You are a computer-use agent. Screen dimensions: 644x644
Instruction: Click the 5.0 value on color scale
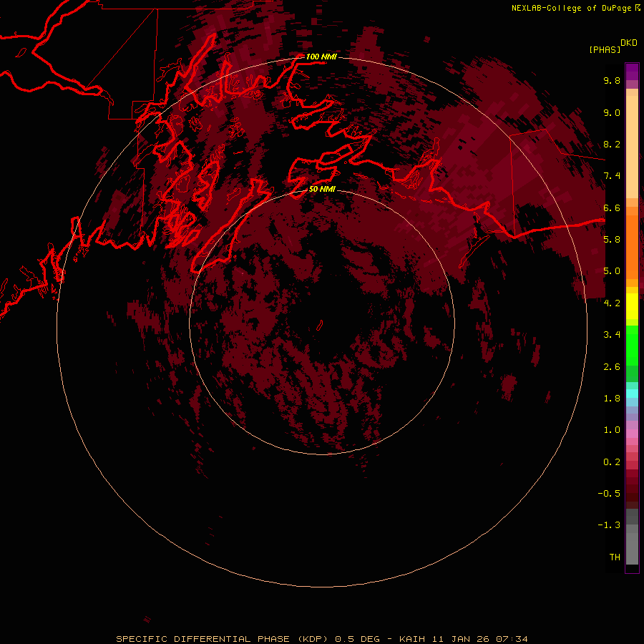click(612, 271)
